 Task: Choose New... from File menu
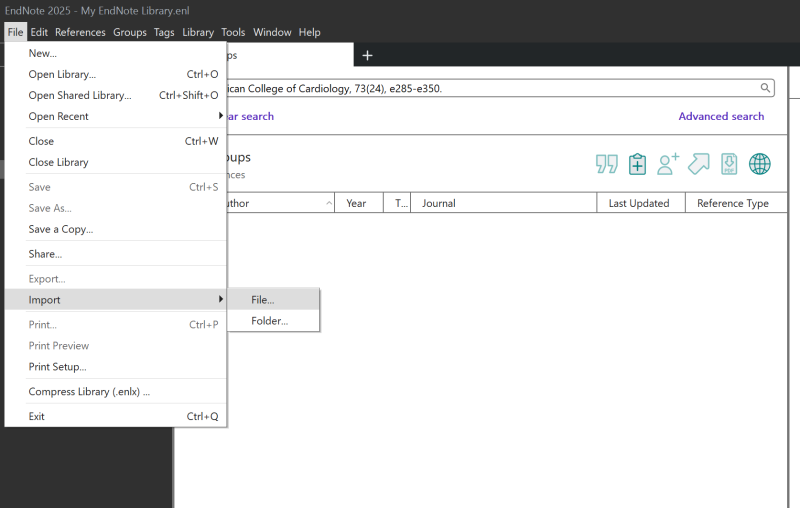click(x=116, y=53)
